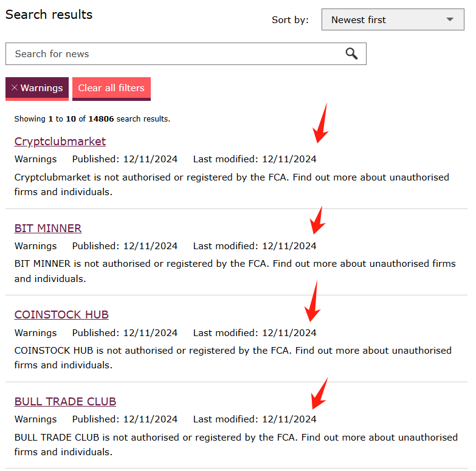Image resolution: width=476 pixels, height=471 pixels.
Task: Open the Sort by Newest first dropdown
Action: tap(393, 19)
